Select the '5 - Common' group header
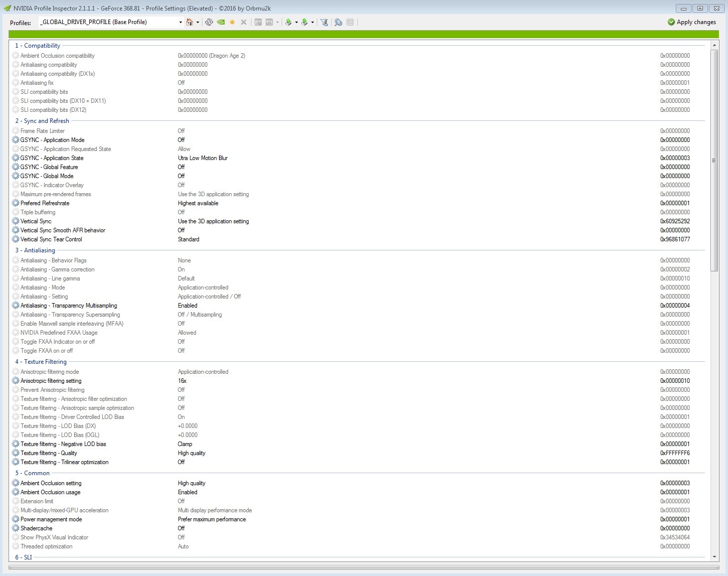 click(x=32, y=473)
